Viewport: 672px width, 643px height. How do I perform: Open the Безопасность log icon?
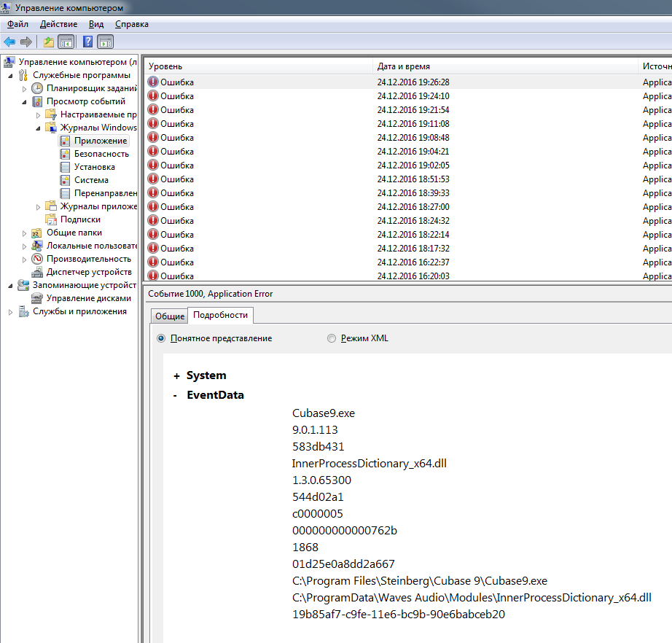[x=65, y=154]
